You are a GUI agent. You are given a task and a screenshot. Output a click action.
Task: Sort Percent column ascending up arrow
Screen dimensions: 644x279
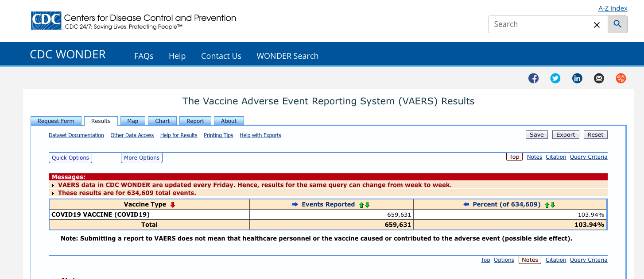[547, 205]
